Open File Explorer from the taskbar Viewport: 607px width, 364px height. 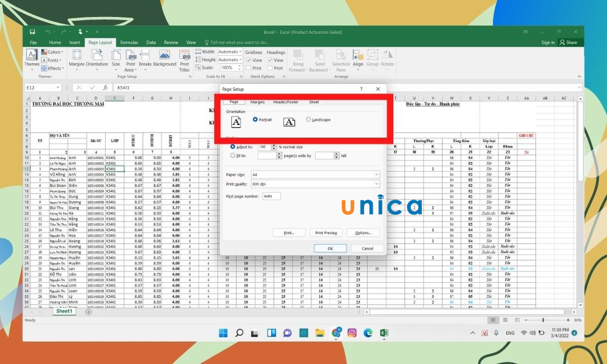320,332
